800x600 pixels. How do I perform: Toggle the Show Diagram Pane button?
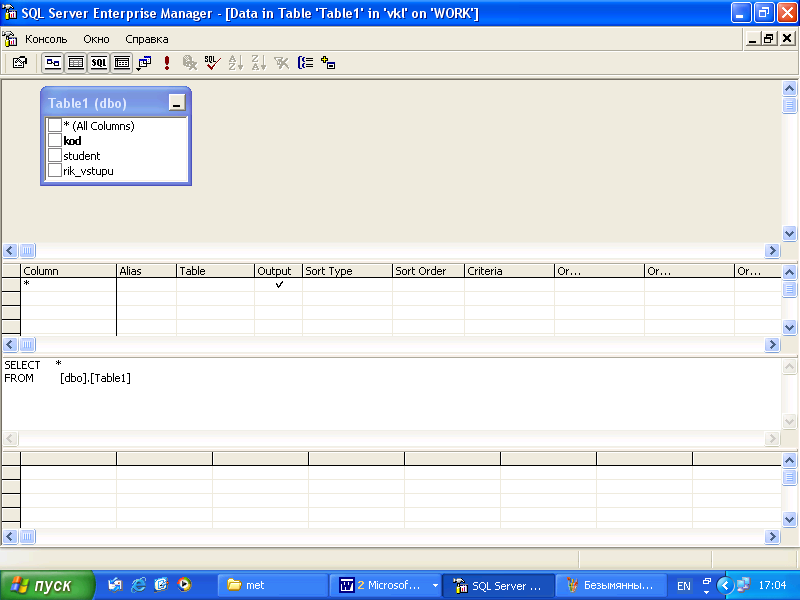click(53, 63)
